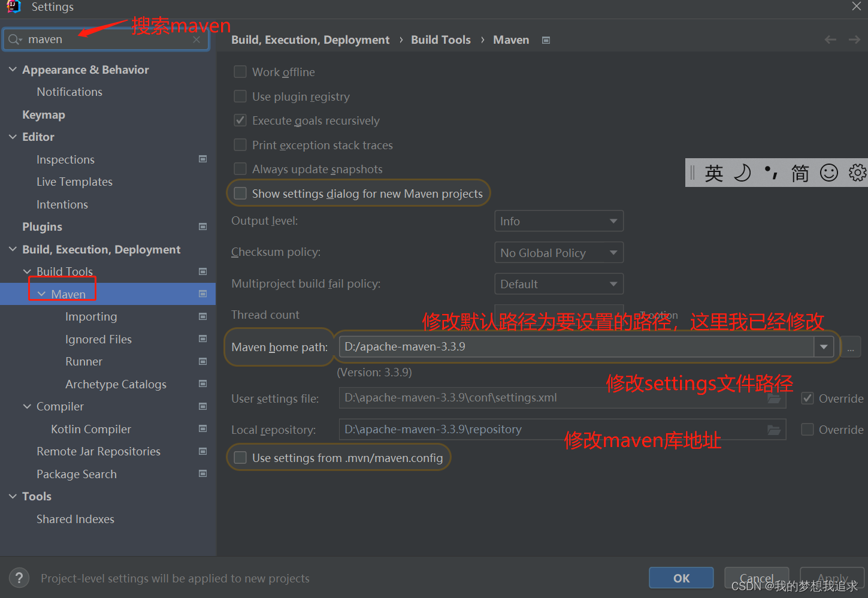Navigate forward with the right arrow
Image resolution: width=868 pixels, height=598 pixels.
click(x=854, y=40)
